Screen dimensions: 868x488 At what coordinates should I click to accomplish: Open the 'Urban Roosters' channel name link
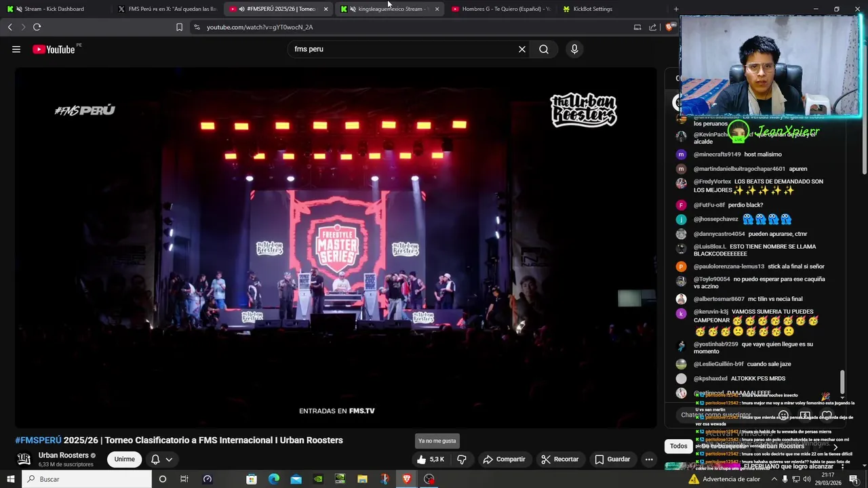pyautogui.click(x=64, y=455)
